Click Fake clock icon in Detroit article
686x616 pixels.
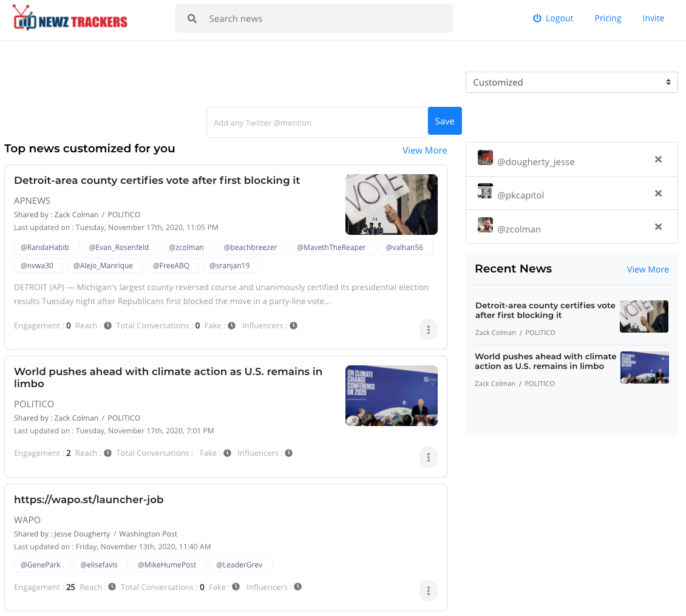tap(231, 325)
